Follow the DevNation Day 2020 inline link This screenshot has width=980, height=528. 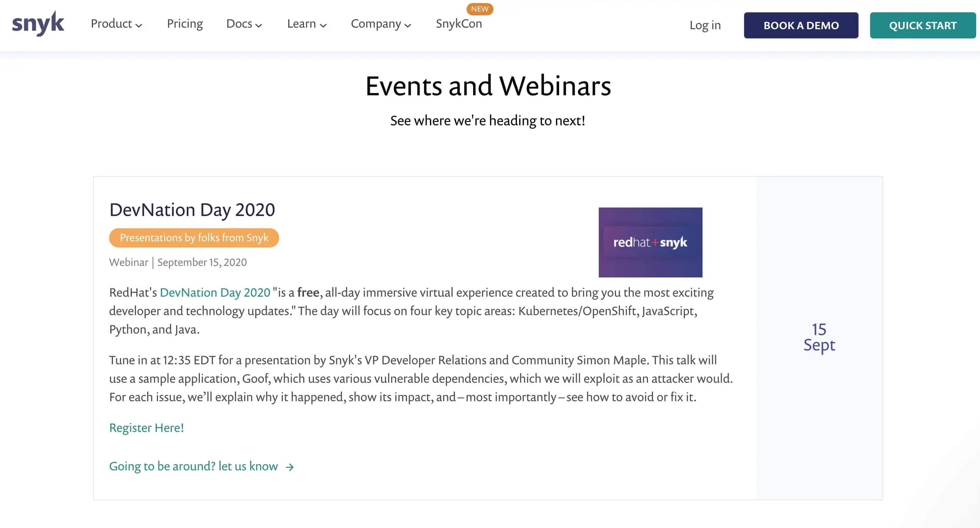[215, 293]
